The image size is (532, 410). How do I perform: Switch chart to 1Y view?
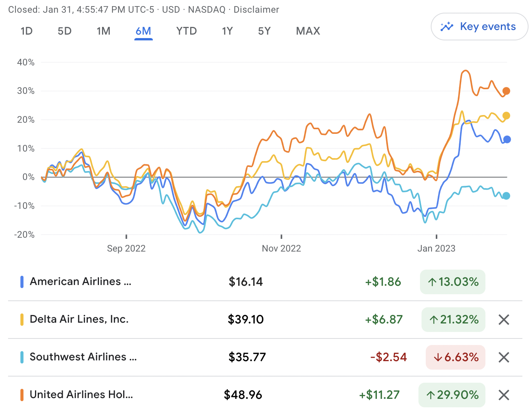(227, 31)
